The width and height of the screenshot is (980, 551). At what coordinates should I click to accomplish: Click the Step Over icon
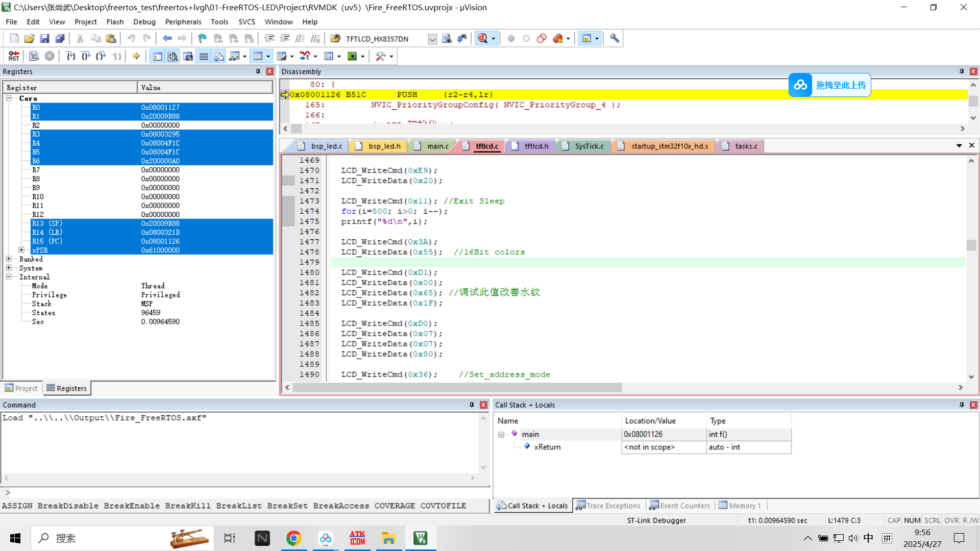86,56
